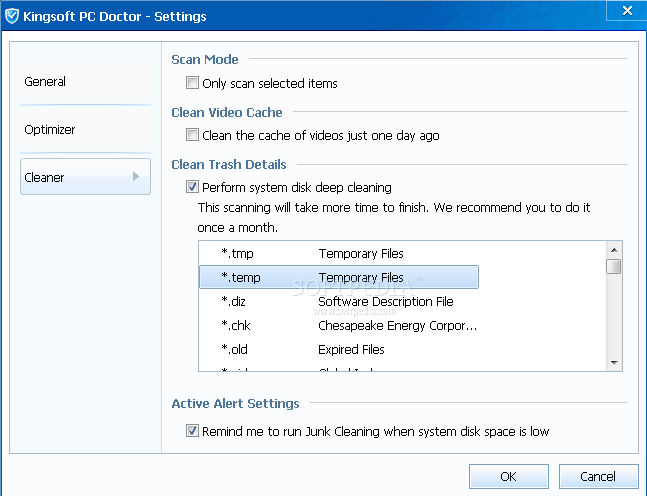The width and height of the screenshot is (647, 496).
Task: Close the Settings dialog with X
Action: (x=626, y=10)
